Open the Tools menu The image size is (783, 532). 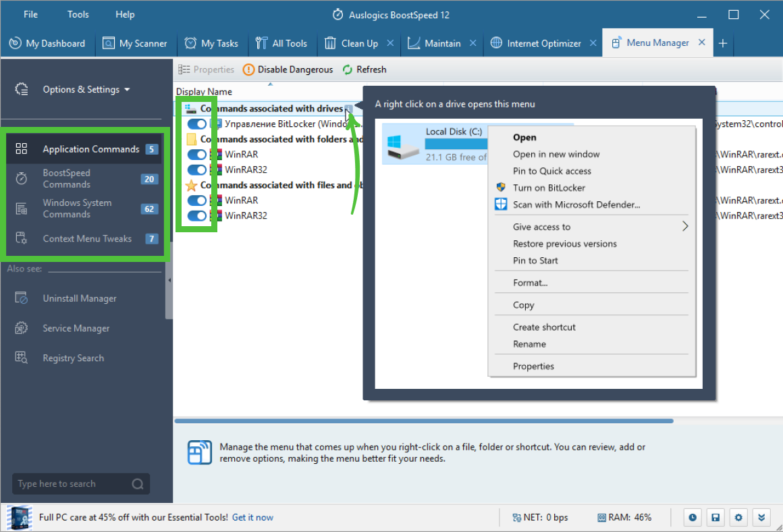(x=78, y=14)
